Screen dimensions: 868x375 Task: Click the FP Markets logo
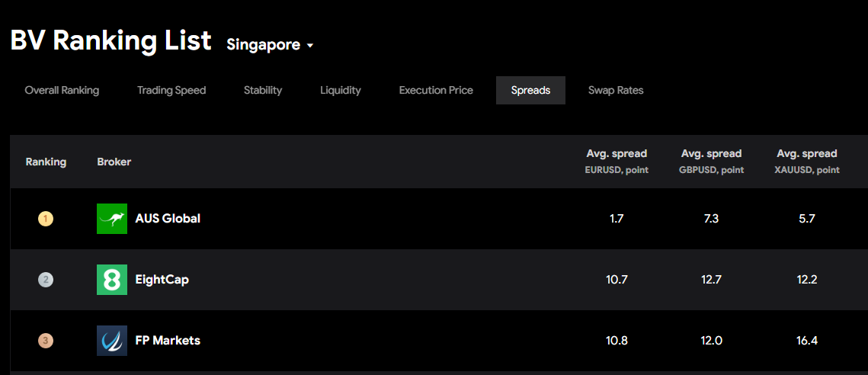tap(112, 341)
